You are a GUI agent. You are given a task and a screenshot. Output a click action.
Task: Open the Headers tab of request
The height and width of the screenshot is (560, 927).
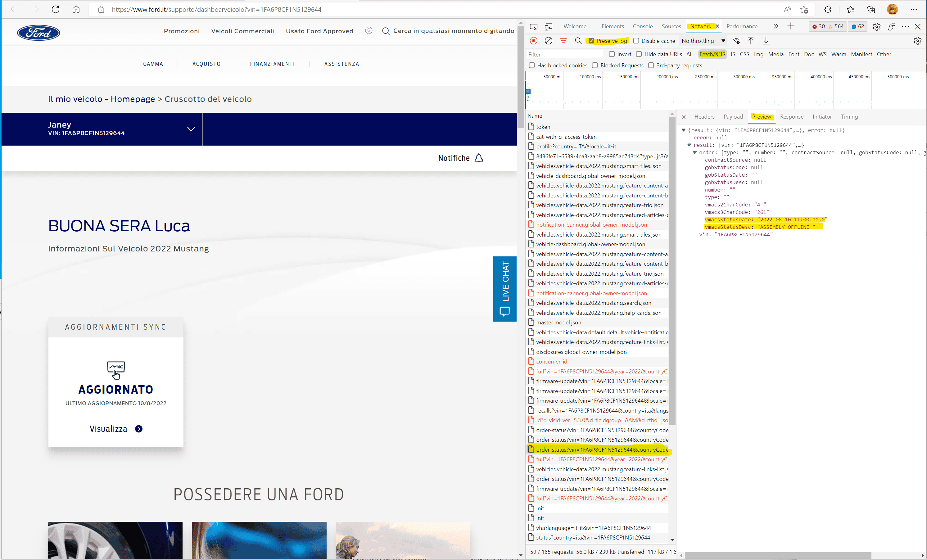point(704,117)
